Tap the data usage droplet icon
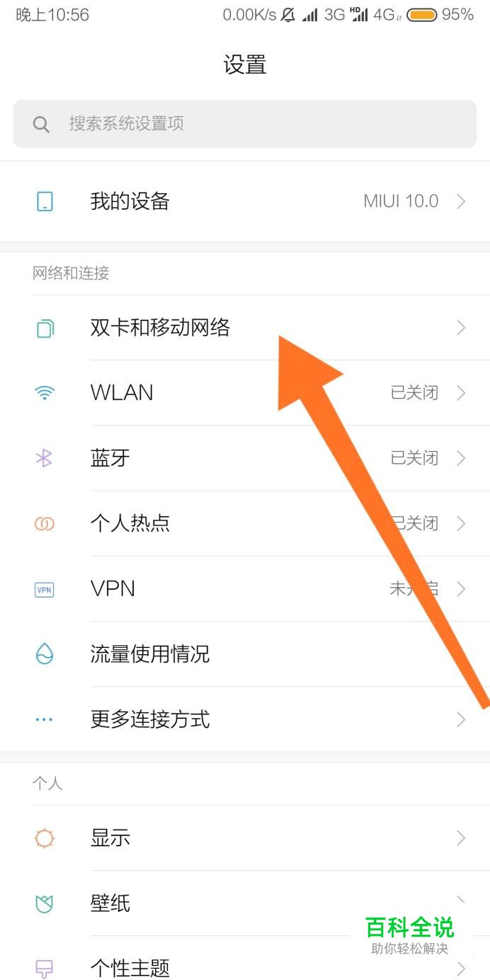 [x=45, y=654]
